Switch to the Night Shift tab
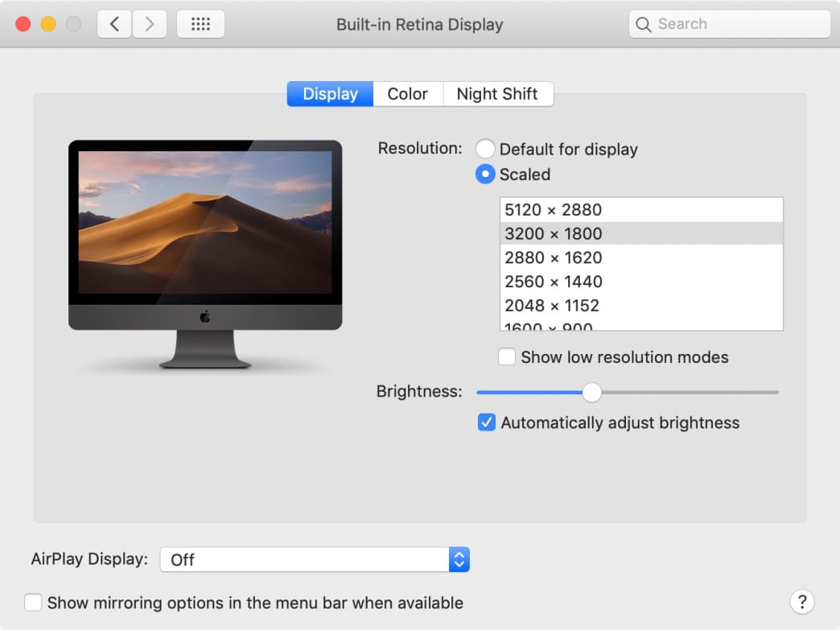The image size is (840, 630). [498, 93]
